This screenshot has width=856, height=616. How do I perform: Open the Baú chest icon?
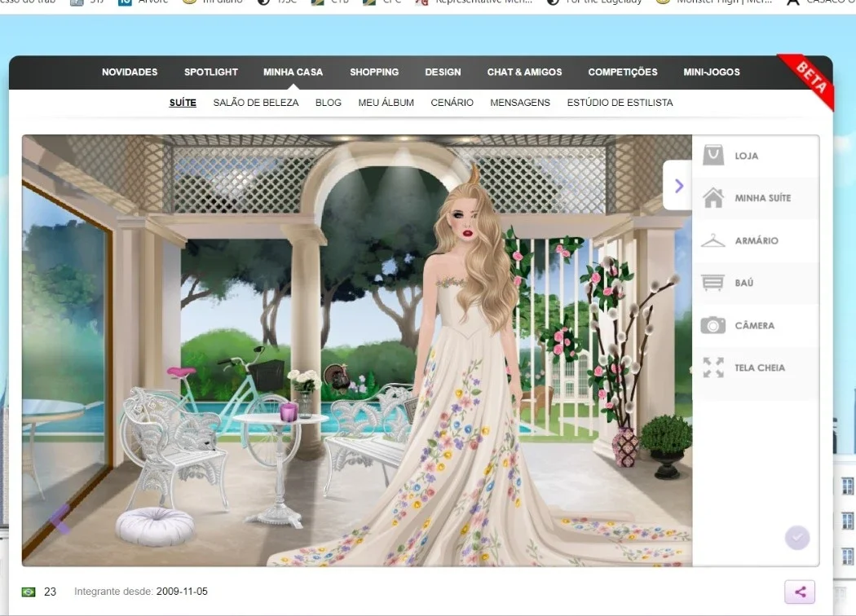click(713, 283)
